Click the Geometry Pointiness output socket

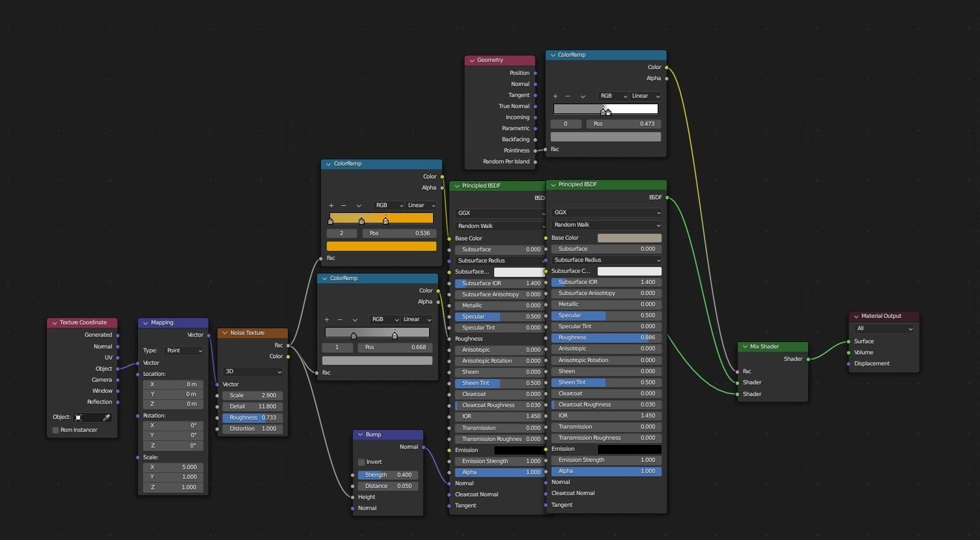pyautogui.click(x=535, y=150)
